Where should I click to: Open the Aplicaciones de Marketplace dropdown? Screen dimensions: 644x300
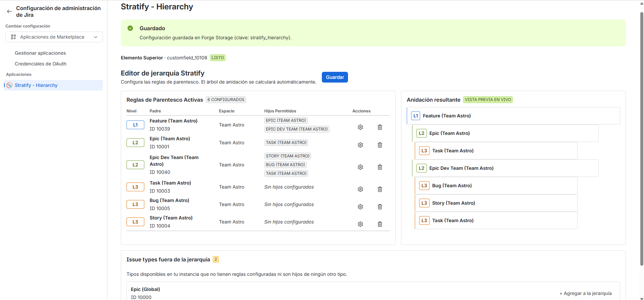(x=54, y=37)
